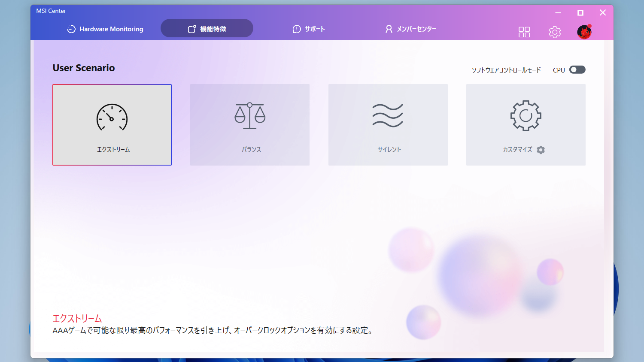Viewport: 644px width, 362px height.
Task: Open the small gear next to カスタマイズ label
Action: point(541,150)
